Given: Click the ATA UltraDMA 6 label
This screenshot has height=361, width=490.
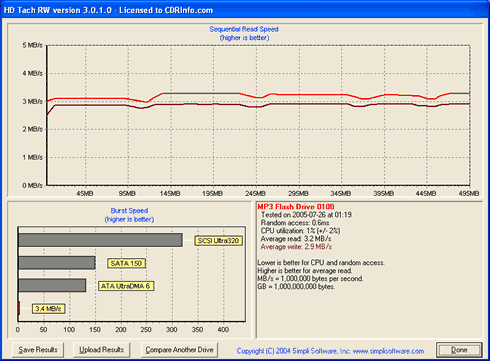Looking at the screenshot, I should pyautogui.click(x=126, y=286).
